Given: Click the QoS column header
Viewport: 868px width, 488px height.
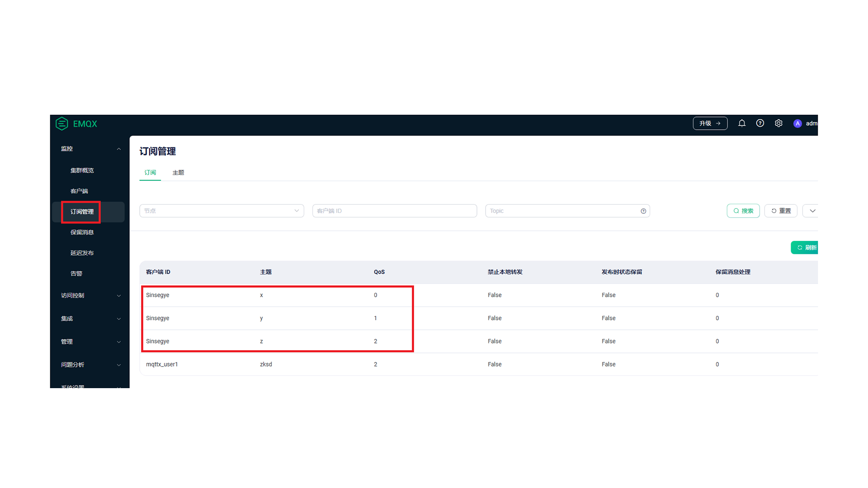Looking at the screenshot, I should [379, 272].
